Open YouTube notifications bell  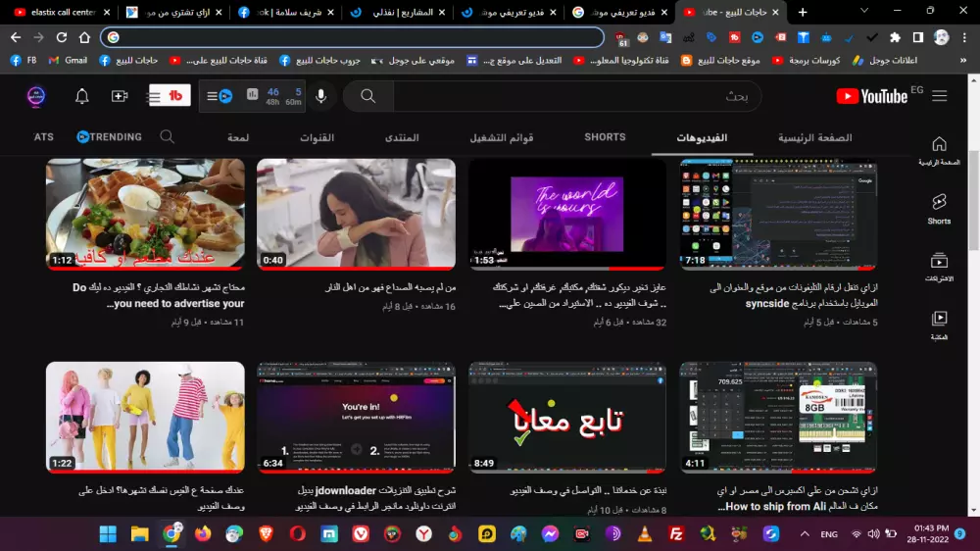pyautogui.click(x=82, y=96)
